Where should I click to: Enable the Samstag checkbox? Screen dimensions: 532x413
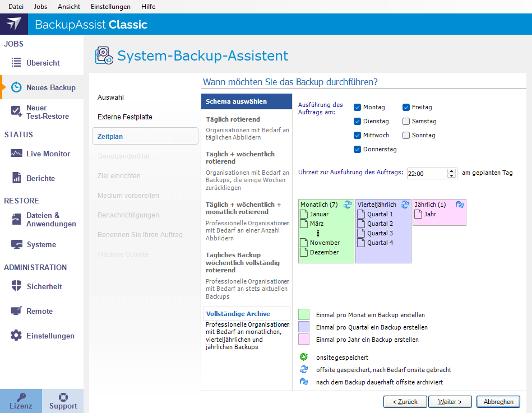pos(406,121)
